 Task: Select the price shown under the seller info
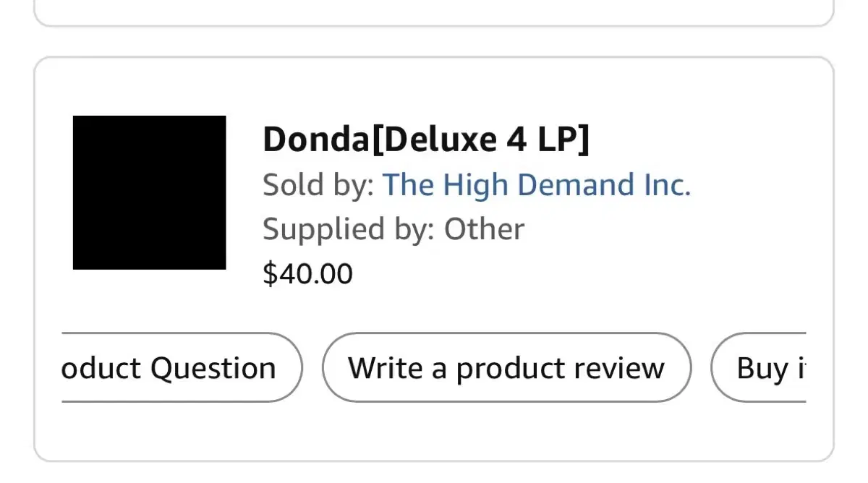[307, 273]
